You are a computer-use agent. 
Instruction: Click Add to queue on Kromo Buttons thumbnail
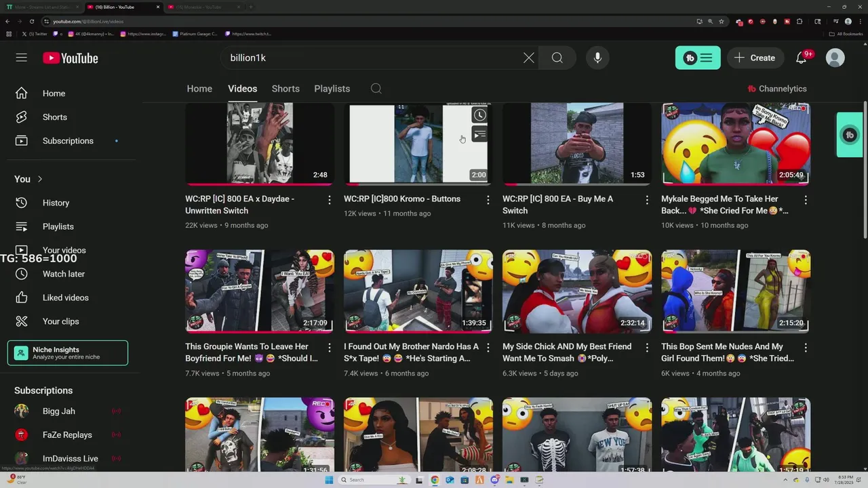coord(479,135)
